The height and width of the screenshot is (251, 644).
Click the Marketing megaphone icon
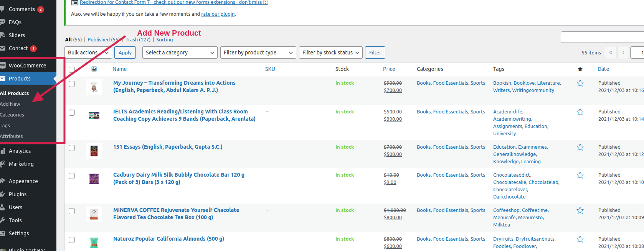coord(2,164)
